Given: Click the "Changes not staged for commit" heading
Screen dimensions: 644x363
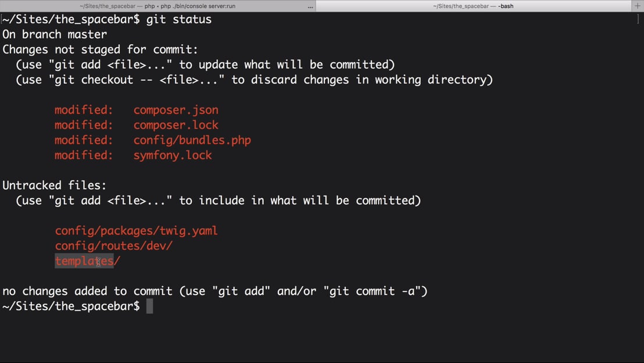Looking at the screenshot, I should click(100, 49).
